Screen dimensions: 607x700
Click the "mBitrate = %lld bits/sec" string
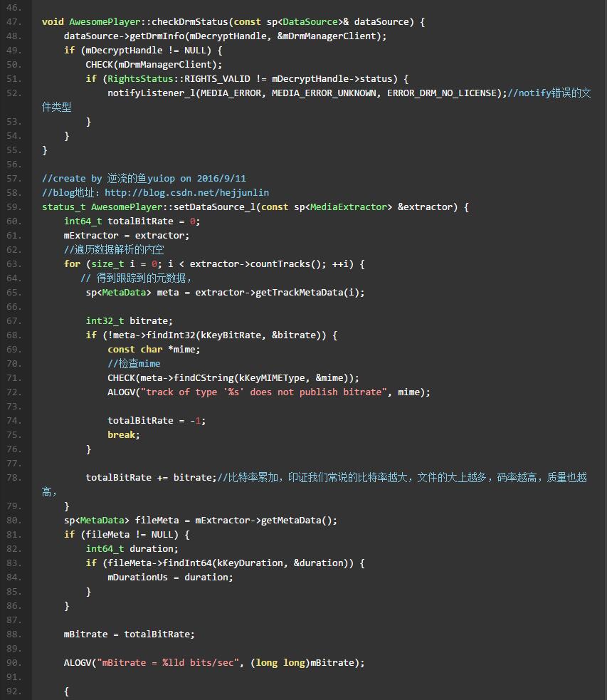(x=168, y=662)
